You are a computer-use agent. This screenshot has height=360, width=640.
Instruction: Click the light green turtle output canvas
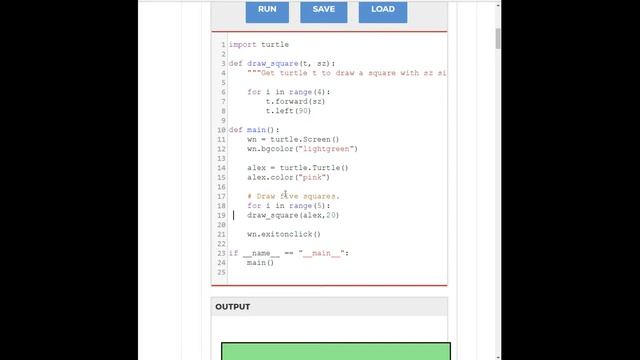(336, 351)
